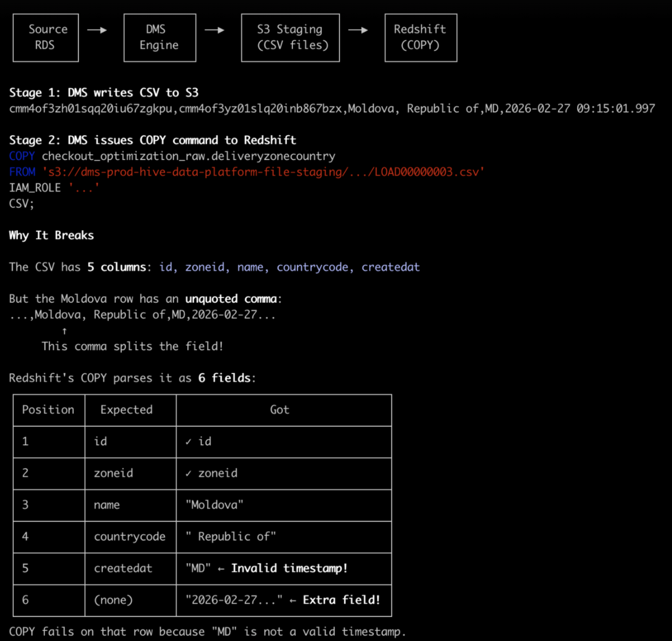Viewport: 672px width, 641px height.
Task: Click the S3 LOAD00000003.csv path string
Action: [x=263, y=172]
